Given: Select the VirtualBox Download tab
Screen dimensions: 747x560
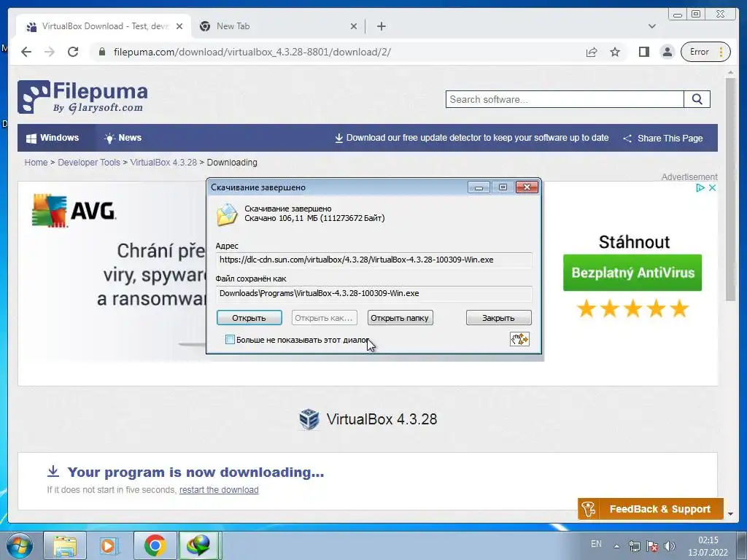Looking at the screenshot, I should [x=104, y=26].
